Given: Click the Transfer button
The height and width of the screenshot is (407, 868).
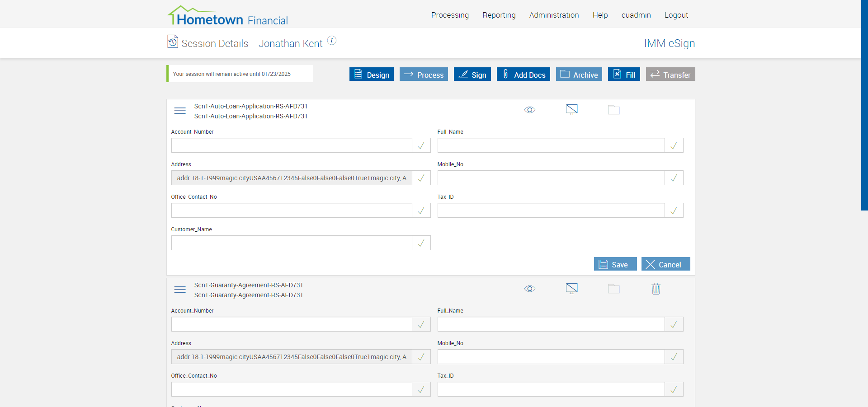Looking at the screenshot, I should [x=670, y=74].
